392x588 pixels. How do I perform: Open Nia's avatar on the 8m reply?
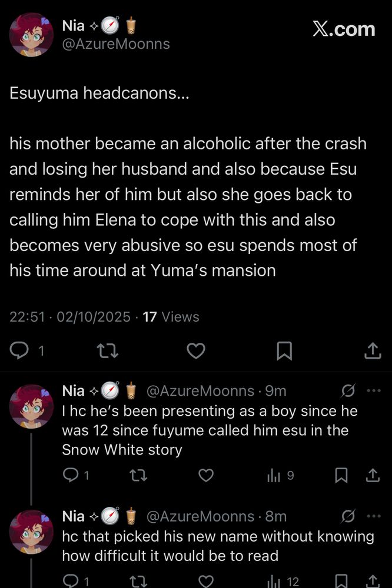(x=32, y=532)
